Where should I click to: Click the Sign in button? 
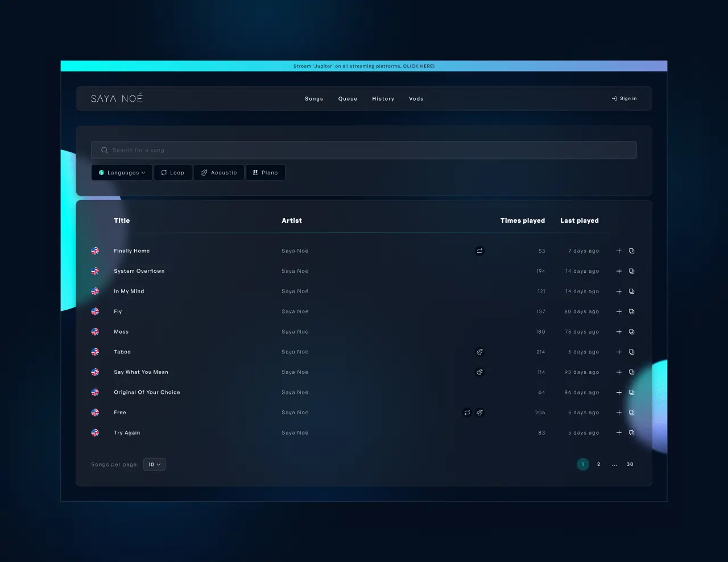[624, 98]
